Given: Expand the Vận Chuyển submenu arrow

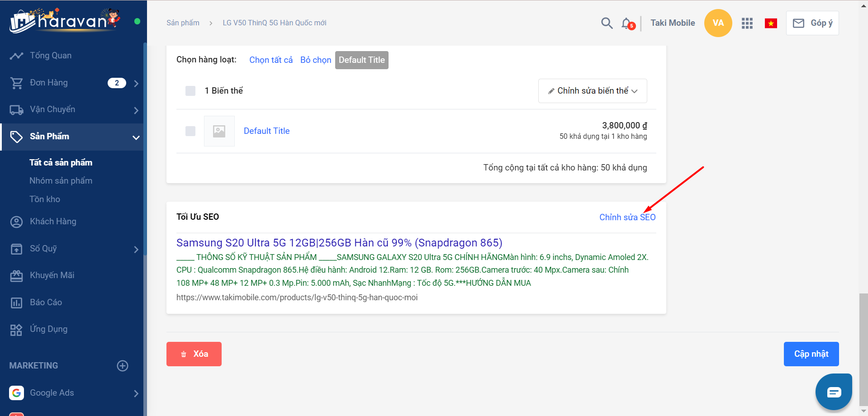Looking at the screenshot, I should pos(136,110).
